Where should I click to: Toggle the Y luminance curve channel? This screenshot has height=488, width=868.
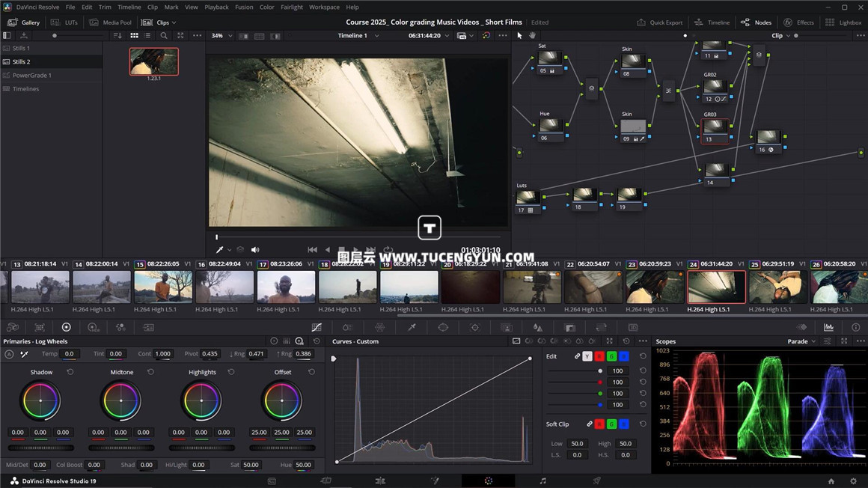click(x=587, y=356)
